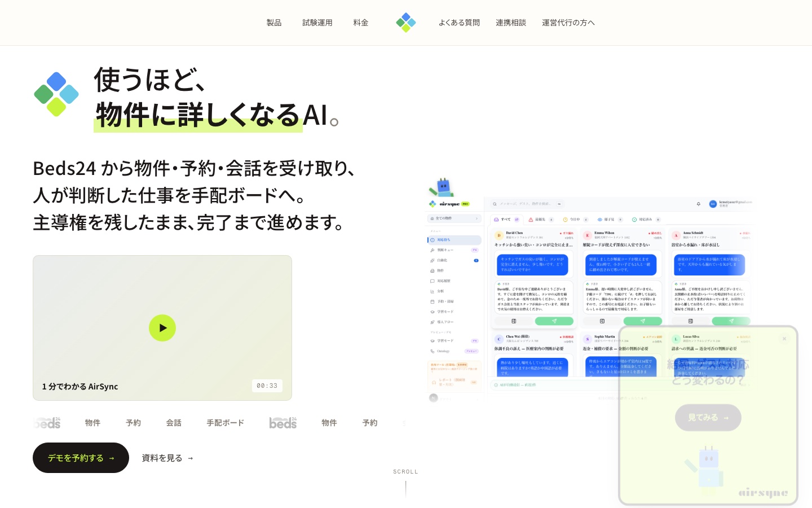This screenshot has height=508, width=812.
Task: Click the user avatar in the app preview header
Action: [x=713, y=204]
